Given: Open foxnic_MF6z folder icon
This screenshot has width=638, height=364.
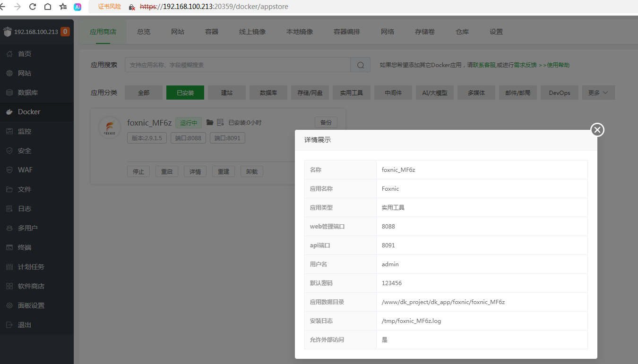Looking at the screenshot, I should 210,123.
